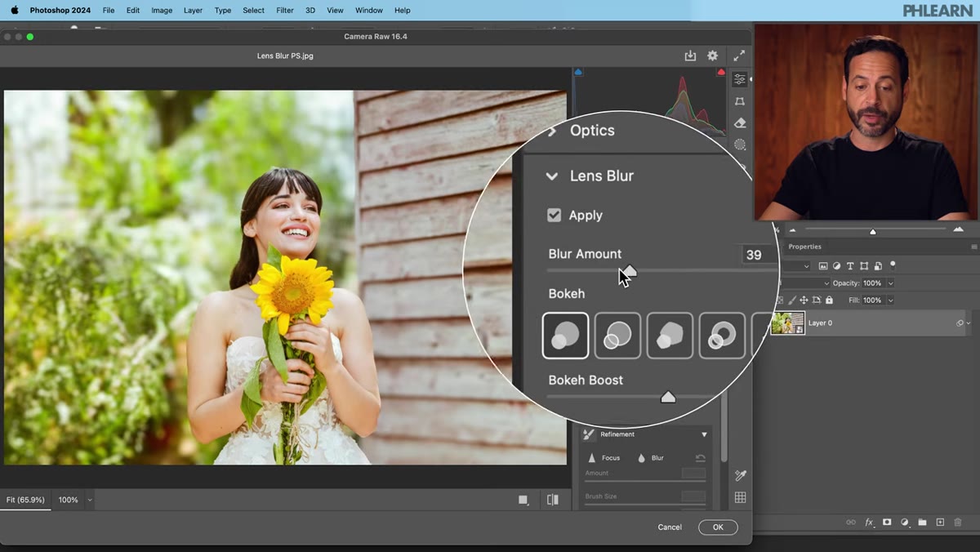
Task: Open the File menu
Action: tap(109, 11)
